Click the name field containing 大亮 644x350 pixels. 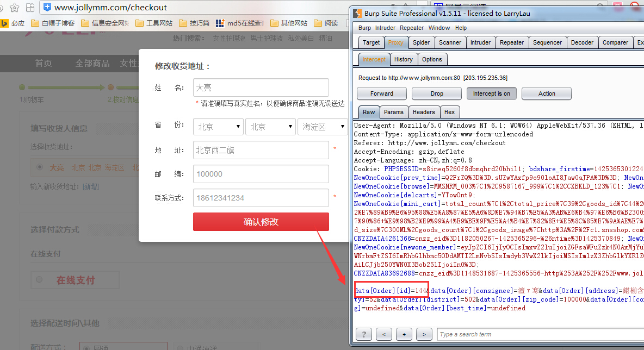(261, 88)
